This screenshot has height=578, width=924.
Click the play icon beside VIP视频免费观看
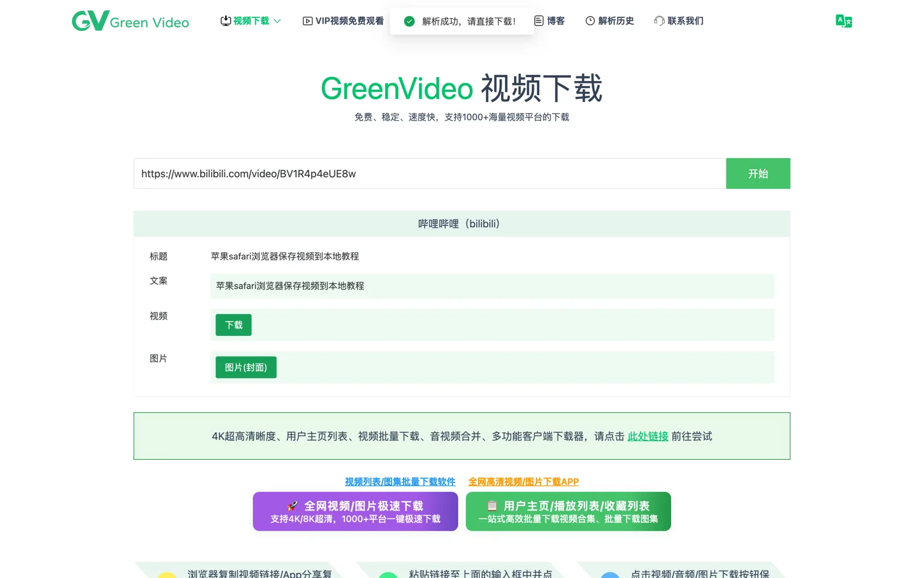click(307, 21)
